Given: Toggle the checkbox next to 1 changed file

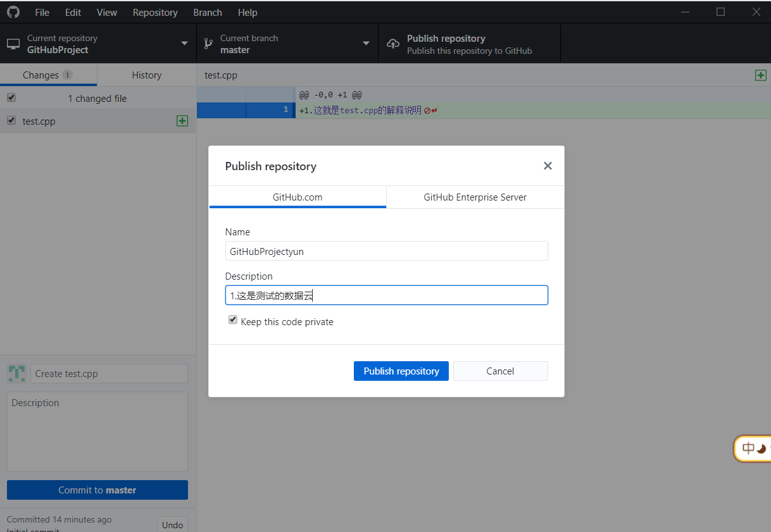Looking at the screenshot, I should [11, 97].
